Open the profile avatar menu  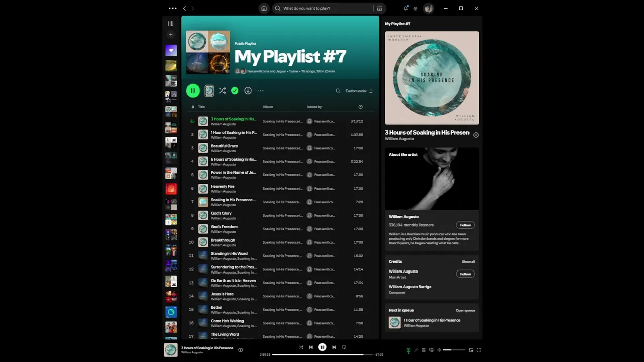[428, 8]
